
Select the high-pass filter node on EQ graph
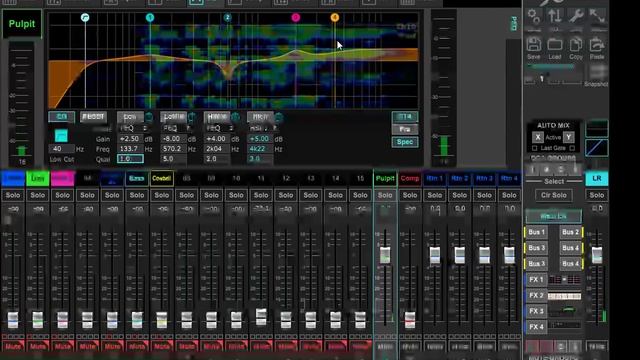coord(85,18)
